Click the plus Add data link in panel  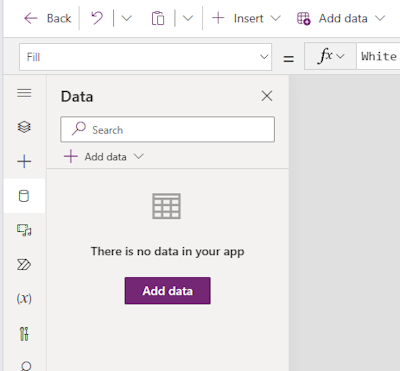[x=95, y=156]
